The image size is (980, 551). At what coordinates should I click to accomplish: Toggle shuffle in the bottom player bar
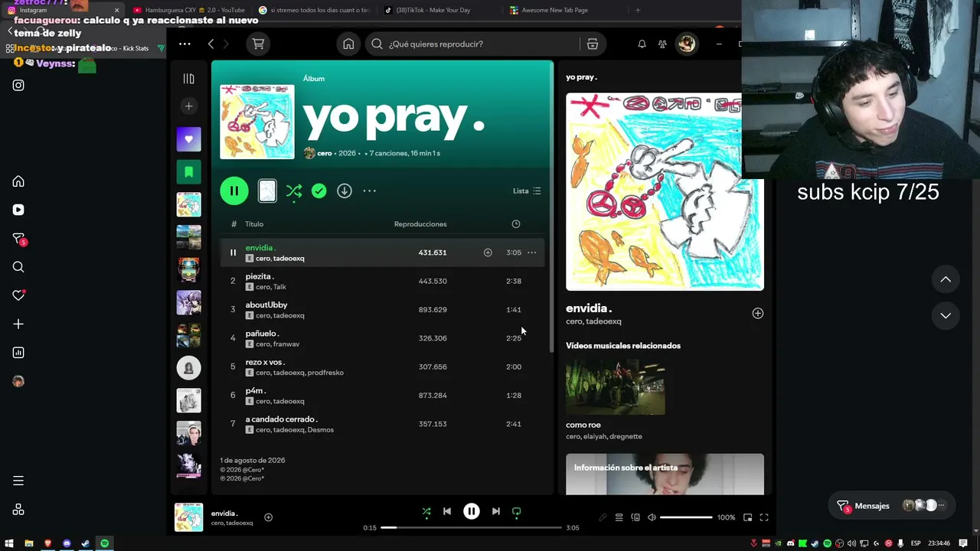tap(426, 512)
